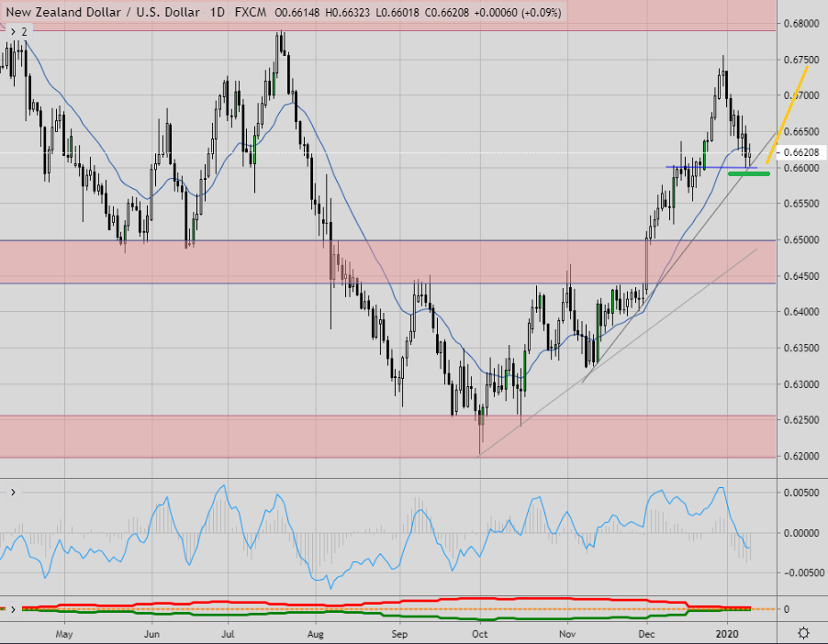
Task: Click the 0.66000 price axis label
Action: (x=801, y=168)
